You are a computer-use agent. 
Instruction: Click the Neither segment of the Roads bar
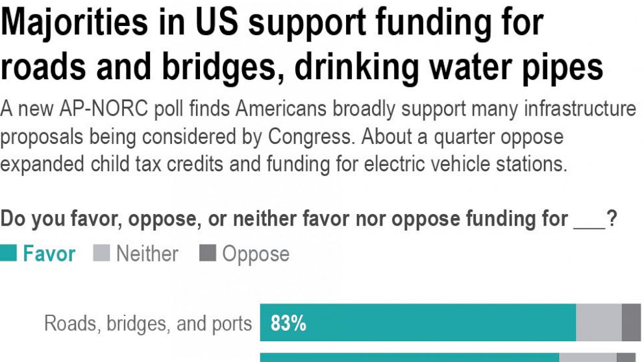tap(599, 323)
